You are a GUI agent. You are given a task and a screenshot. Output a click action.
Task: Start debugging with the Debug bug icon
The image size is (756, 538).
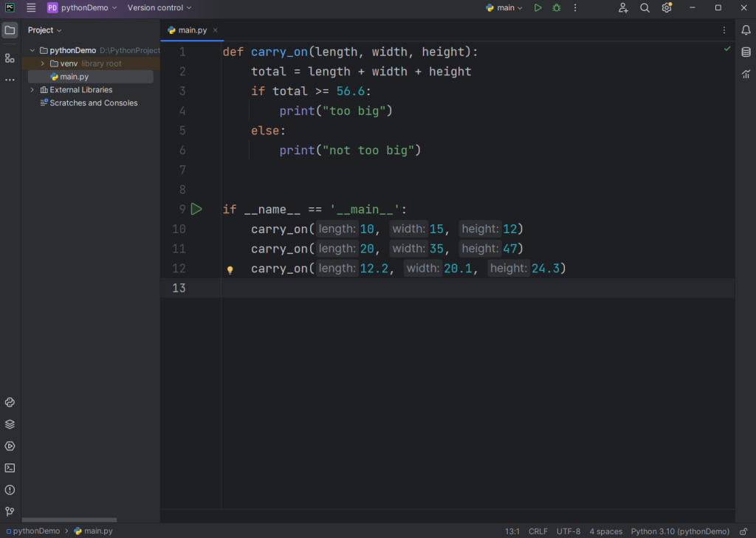coord(557,8)
